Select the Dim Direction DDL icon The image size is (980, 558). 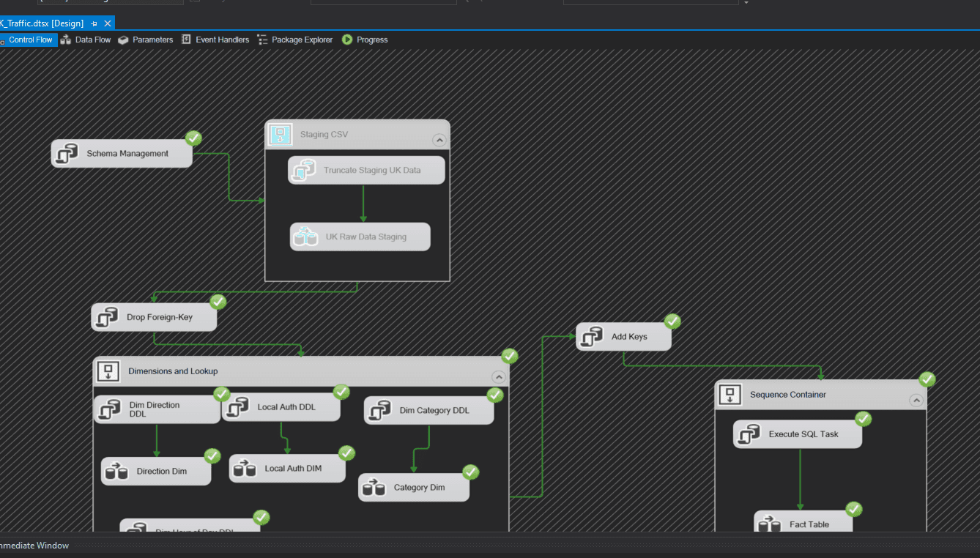click(x=110, y=409)
